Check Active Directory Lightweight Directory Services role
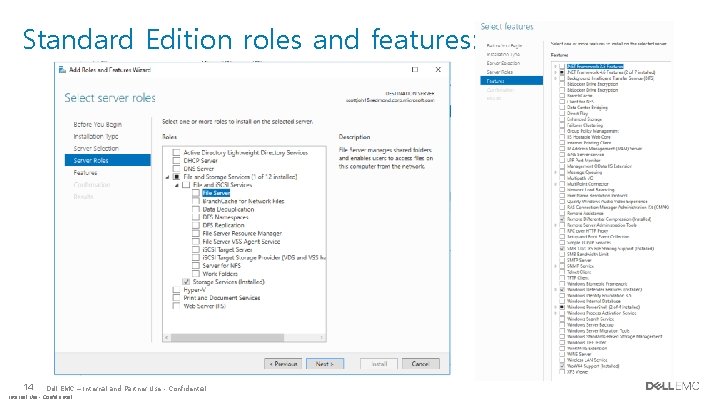This screenshot has height=405, width=720. [x=176, y=152]
